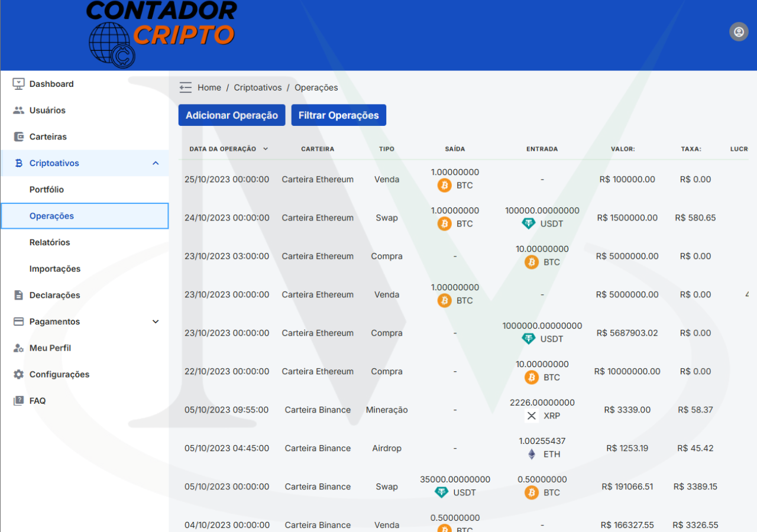The height and width of the screenshot is (532, 757).
Task: Click the Configurações gear icon
Action: [x=19, y=374]
